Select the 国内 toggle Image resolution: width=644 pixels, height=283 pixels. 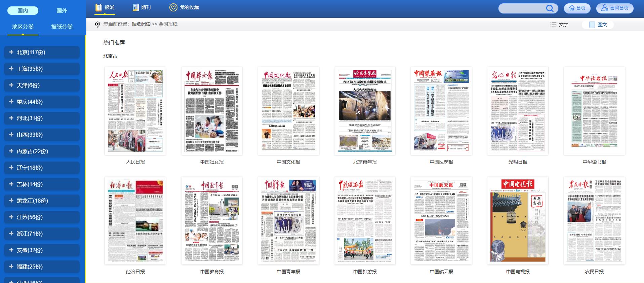[x=23, y=11]
